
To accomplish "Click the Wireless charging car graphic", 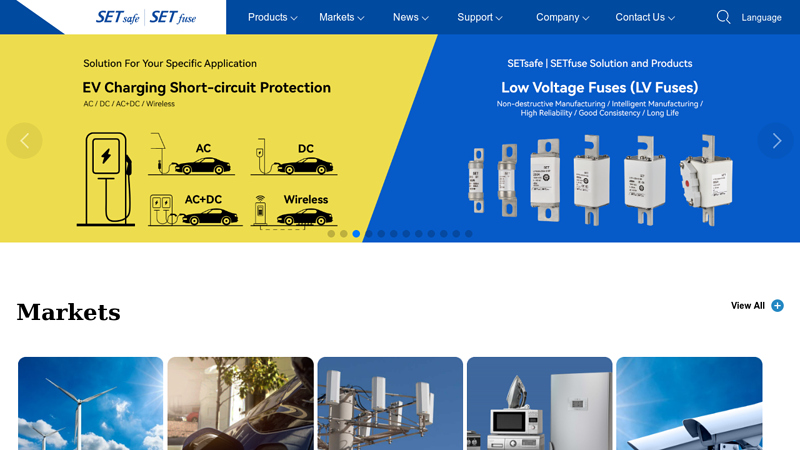I will (294, 210).
